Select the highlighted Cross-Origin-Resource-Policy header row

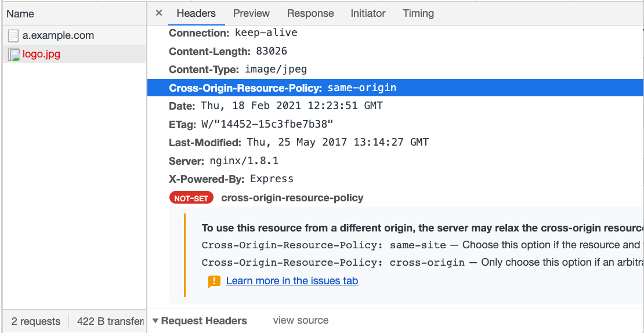(x=396, y=88)
